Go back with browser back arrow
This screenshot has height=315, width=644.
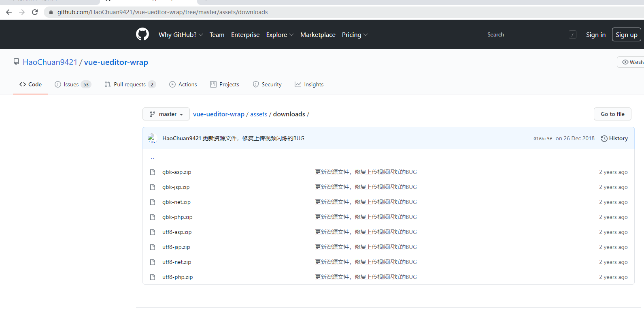(9, 12)
